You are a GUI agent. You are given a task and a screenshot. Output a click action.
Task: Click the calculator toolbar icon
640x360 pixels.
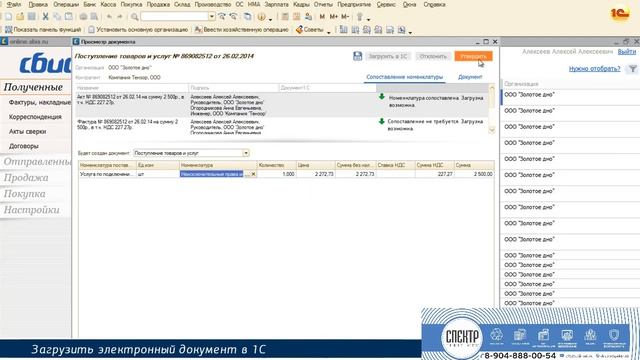(x=285, y=17)
